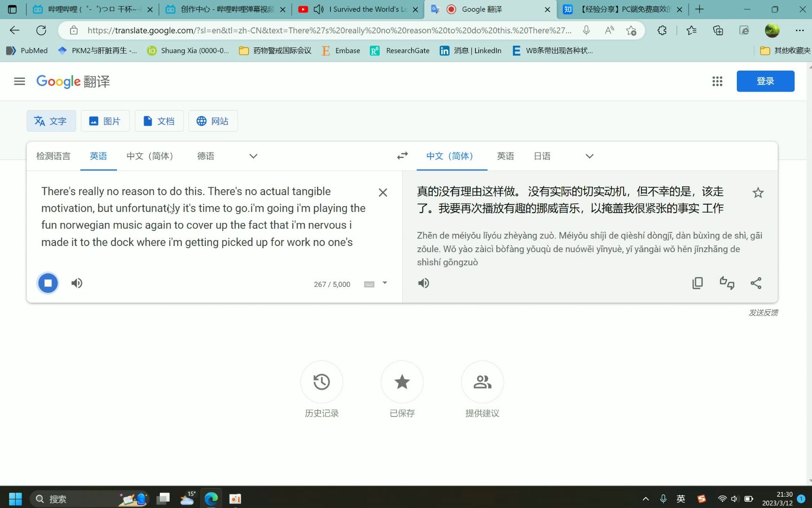Open Windows Start menu
Viewport: 812px width, 508px height.
coord(16,499)
